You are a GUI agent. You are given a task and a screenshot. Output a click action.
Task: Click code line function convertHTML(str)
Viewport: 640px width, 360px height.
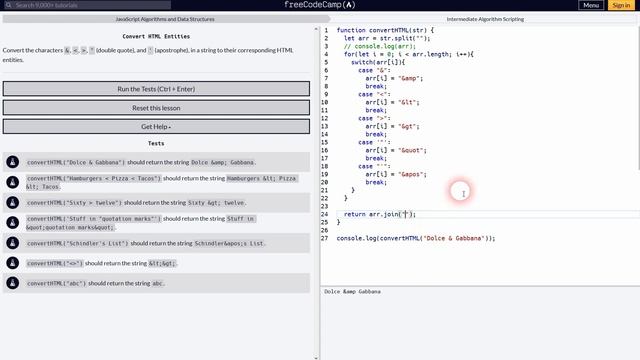(385, 30)
